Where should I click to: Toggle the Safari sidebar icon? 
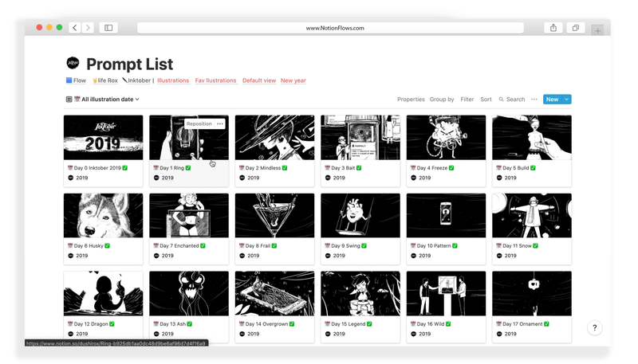click(x=108, y=28)
